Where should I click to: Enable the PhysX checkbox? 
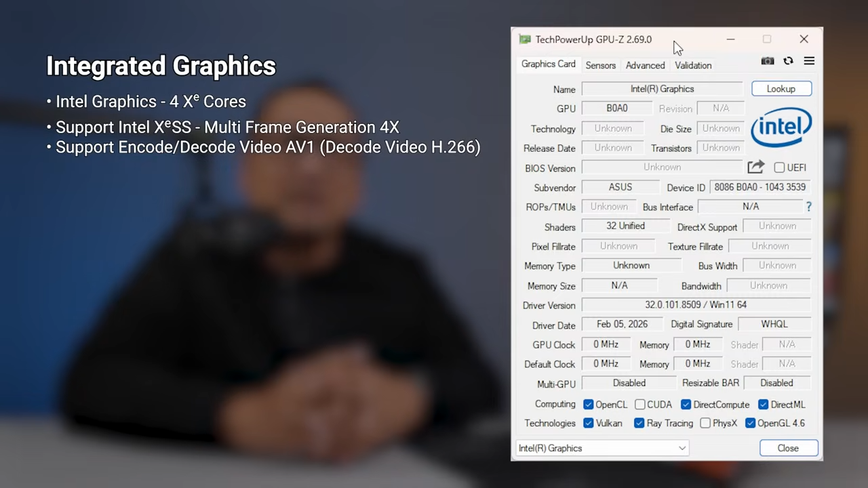point(705,423)
